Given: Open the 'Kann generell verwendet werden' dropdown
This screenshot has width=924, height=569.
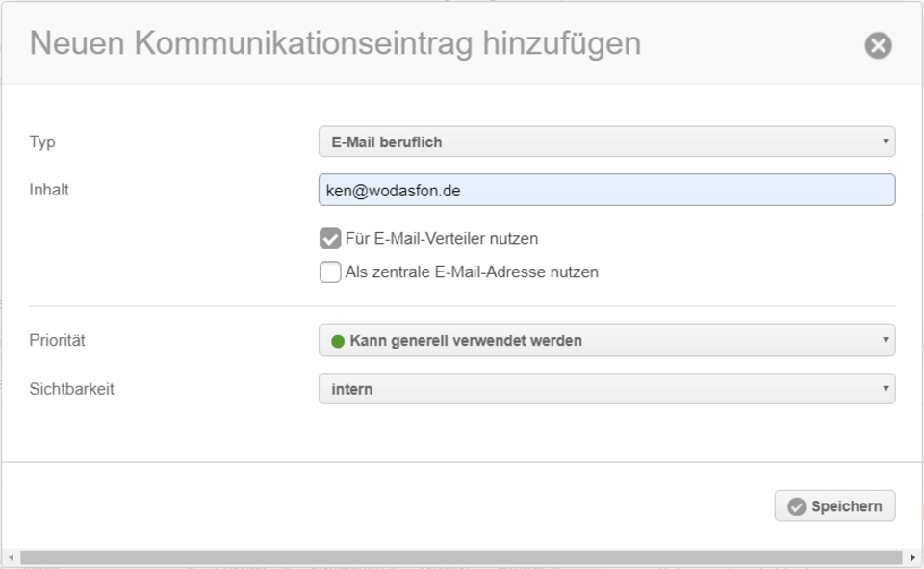Looking at the screenshot, I should [607, 340].
